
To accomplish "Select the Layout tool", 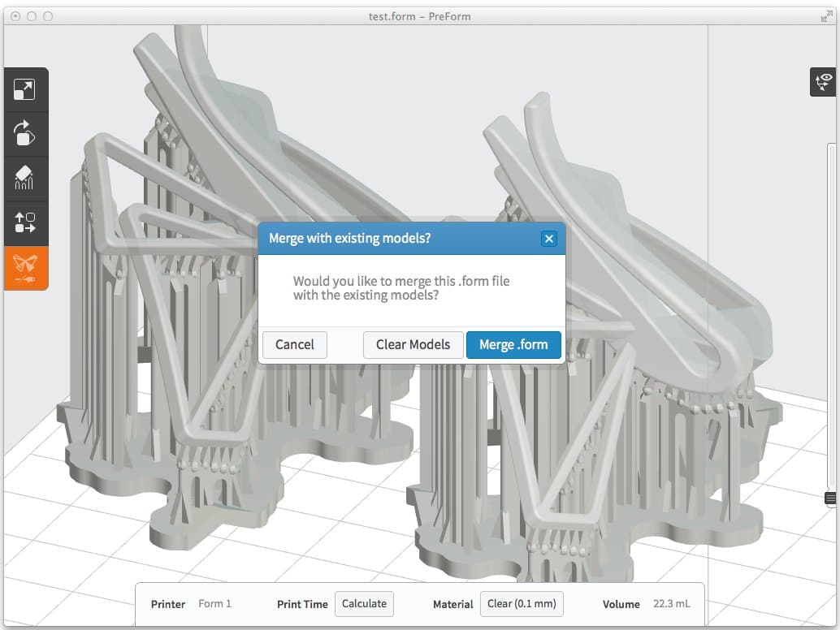I will tap(24, 222).
